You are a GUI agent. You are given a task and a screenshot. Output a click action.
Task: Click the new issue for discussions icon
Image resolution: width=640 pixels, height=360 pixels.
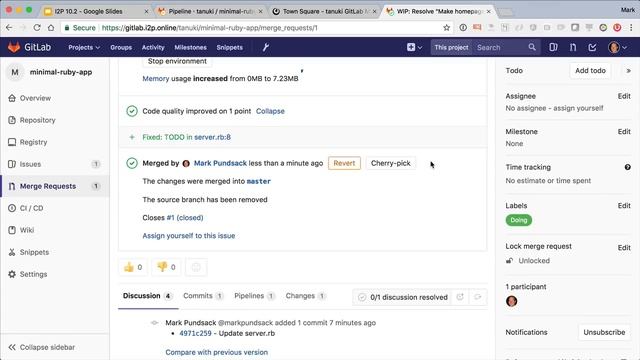[460, 297]
